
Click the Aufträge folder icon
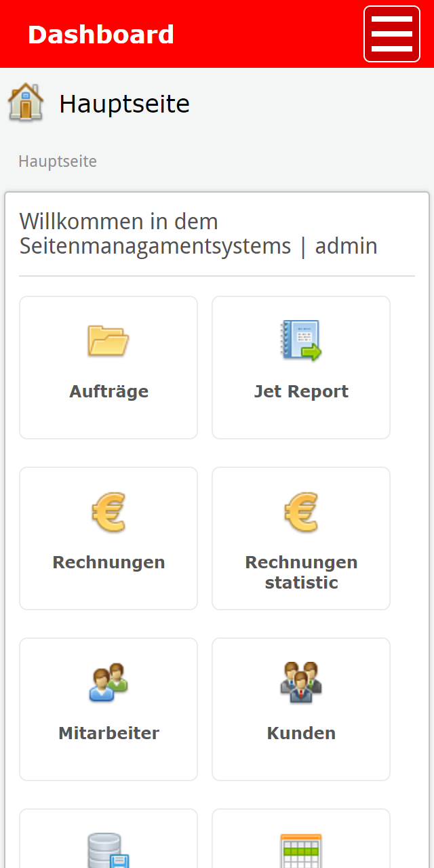click(108, 340)
